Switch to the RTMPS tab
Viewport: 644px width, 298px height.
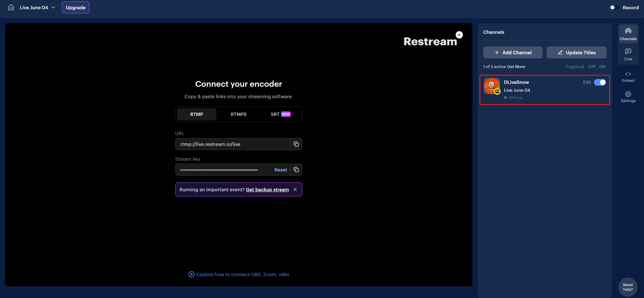click(x=239, y=114)
